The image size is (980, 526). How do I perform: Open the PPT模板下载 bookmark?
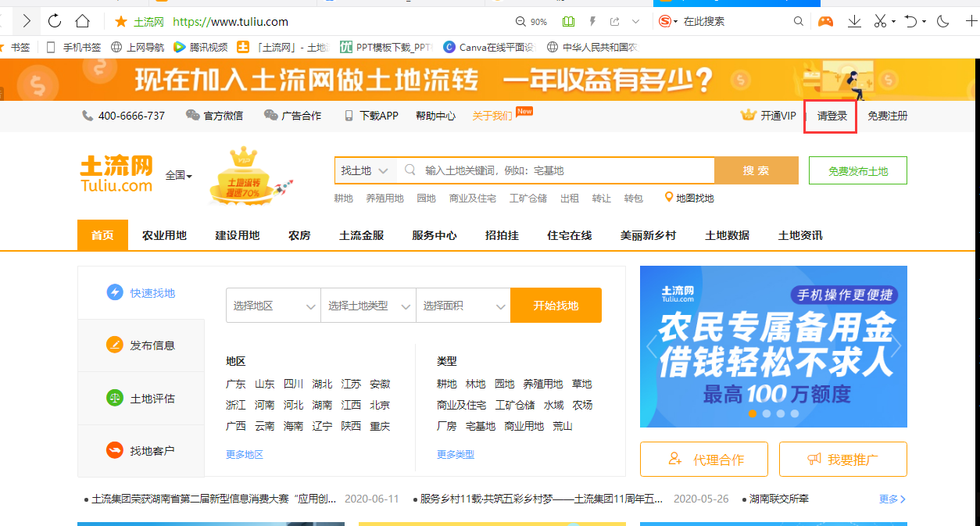pos(386,47)
